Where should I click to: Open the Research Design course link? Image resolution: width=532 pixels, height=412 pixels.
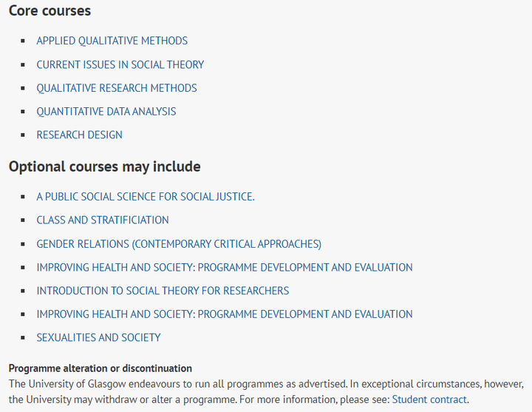pos(79,135)
